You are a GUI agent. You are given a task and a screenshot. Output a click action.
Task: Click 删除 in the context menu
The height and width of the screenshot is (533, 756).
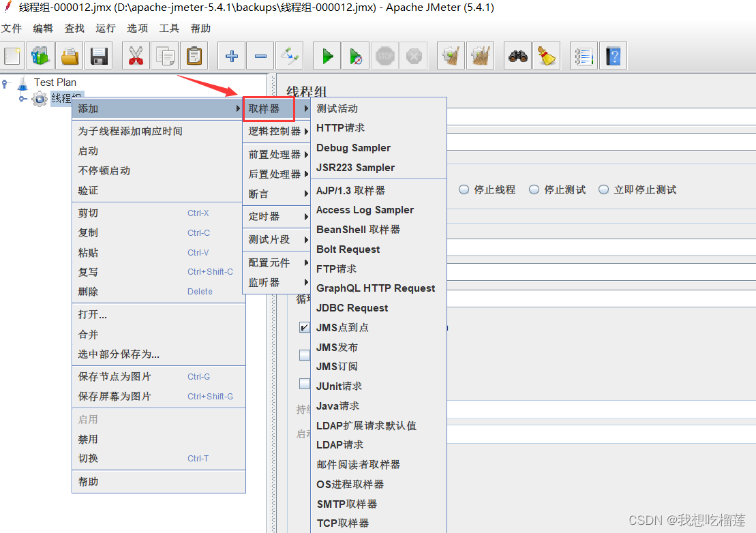pyautogui.click(x=159, y=292)
